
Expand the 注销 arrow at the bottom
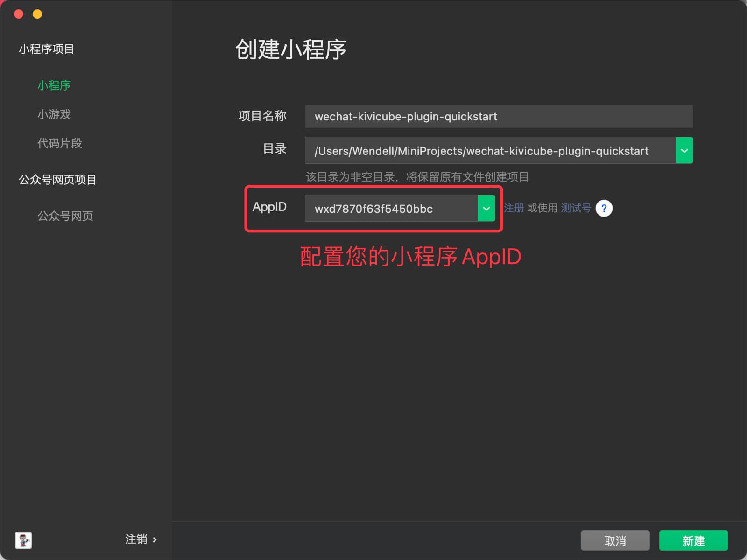(x=155, y=540)
